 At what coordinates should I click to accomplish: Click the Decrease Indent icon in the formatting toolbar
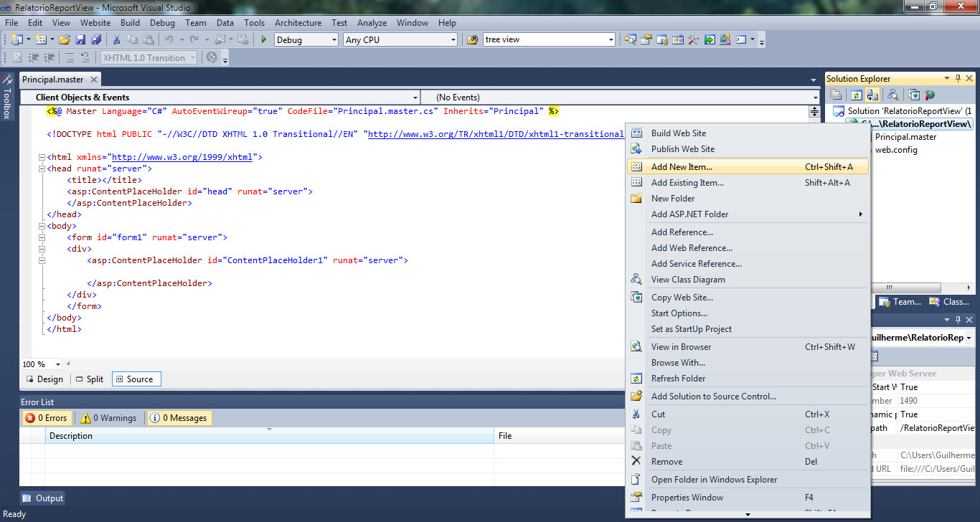tap(33, 57)
